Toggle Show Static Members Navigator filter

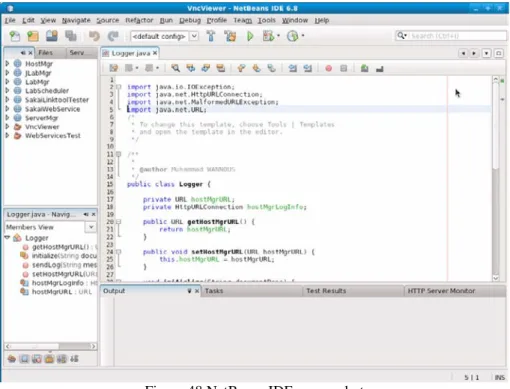tap(37, 359)
